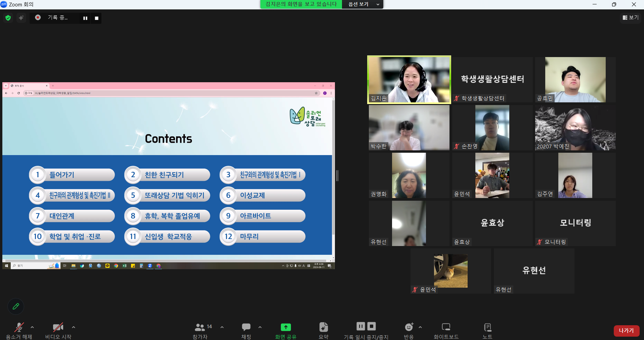Screen dimensions: 644x340
Task: Expand the microphone options chevron
Action: pyautogui.click(x=32, y=328)
